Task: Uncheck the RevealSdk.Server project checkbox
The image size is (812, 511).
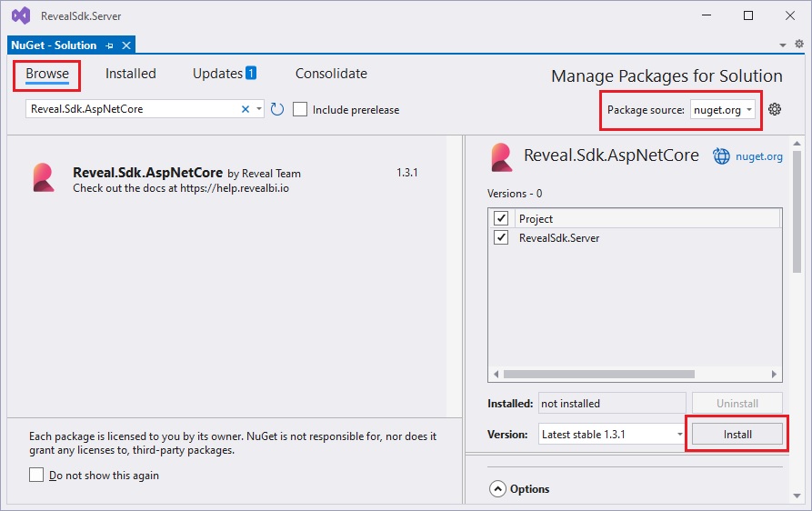Action: [500, 237]
